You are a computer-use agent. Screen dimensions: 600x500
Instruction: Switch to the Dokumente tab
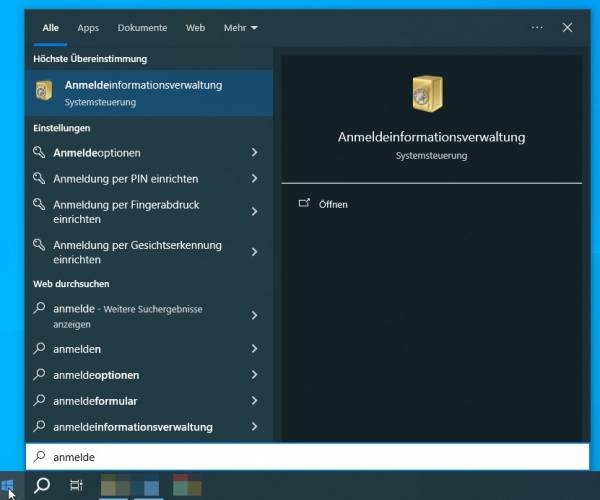click(x=142, y=28)
